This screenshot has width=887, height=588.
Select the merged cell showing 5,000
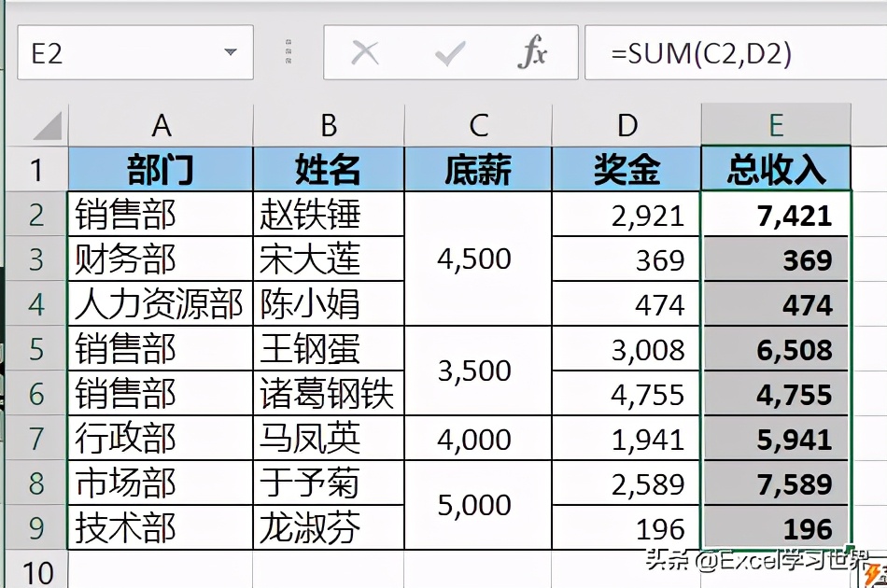point(478,505)
